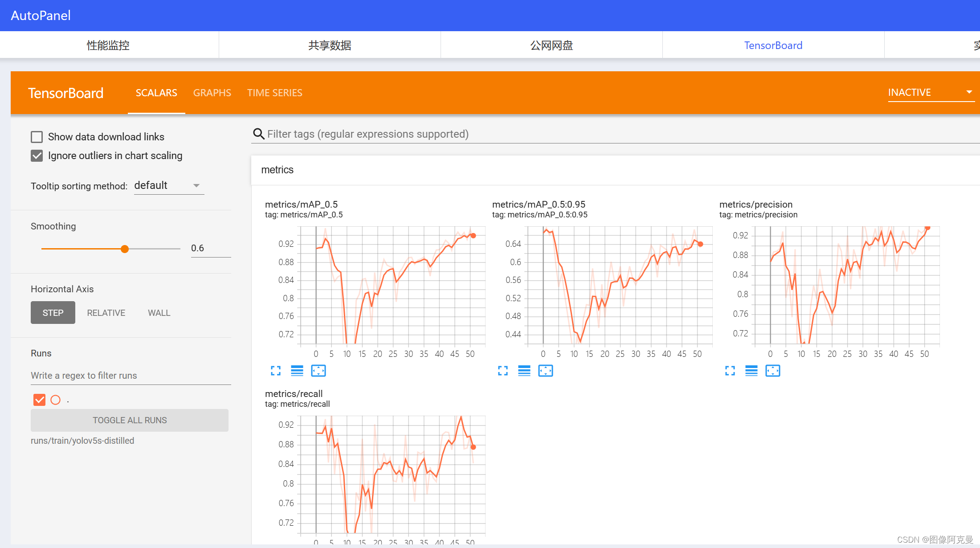Image resolution: width=980 pixels, height=548 pixels.
Task: Switch to the GRAPHS tab
Action: pos(212,93)
